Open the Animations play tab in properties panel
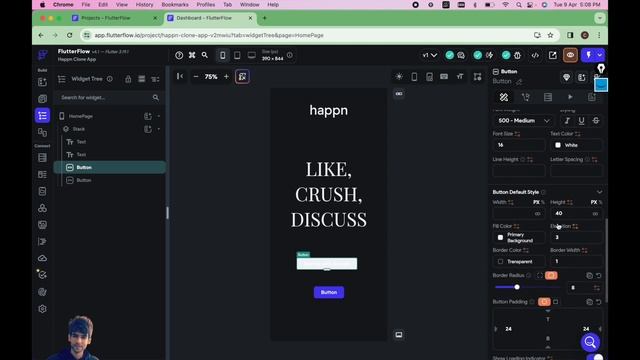Image resolution: width=640 pixels, height=360 pixels. (x=570, y=97)
